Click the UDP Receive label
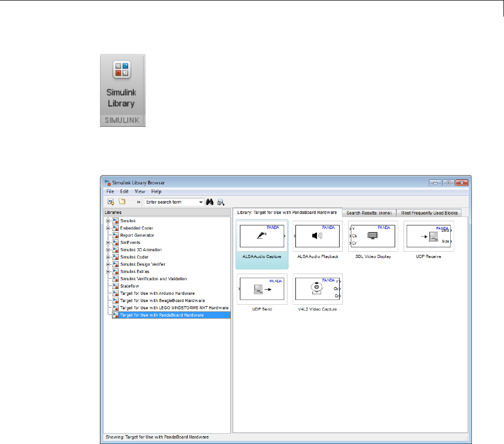504x444 pixels. (x=428, y=256)
